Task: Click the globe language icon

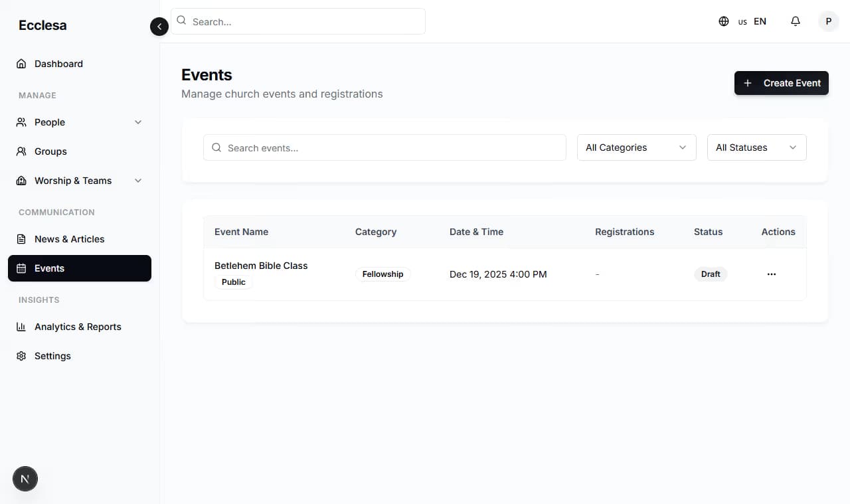Action: [x=724, y=21]
